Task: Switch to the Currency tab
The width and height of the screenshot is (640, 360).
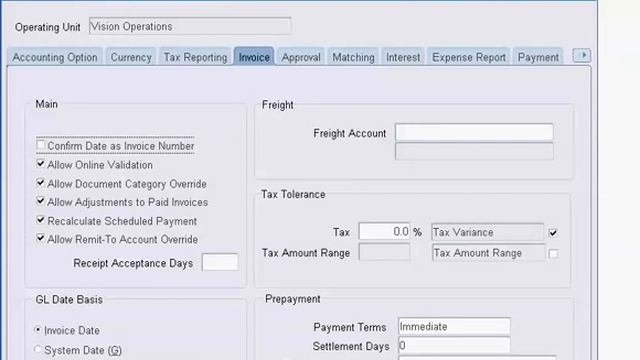Action: [131, 57]
